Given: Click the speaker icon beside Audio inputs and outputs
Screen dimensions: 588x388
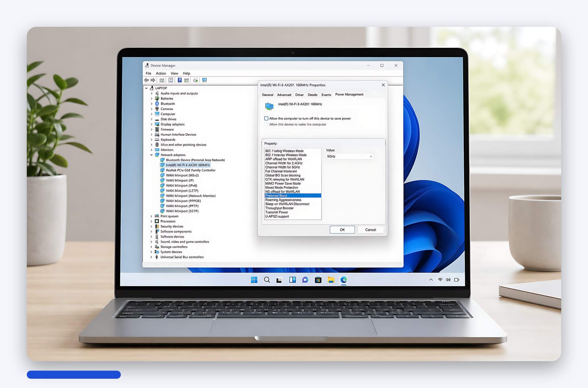Looking at the screenshot, I should pos(157,93).
